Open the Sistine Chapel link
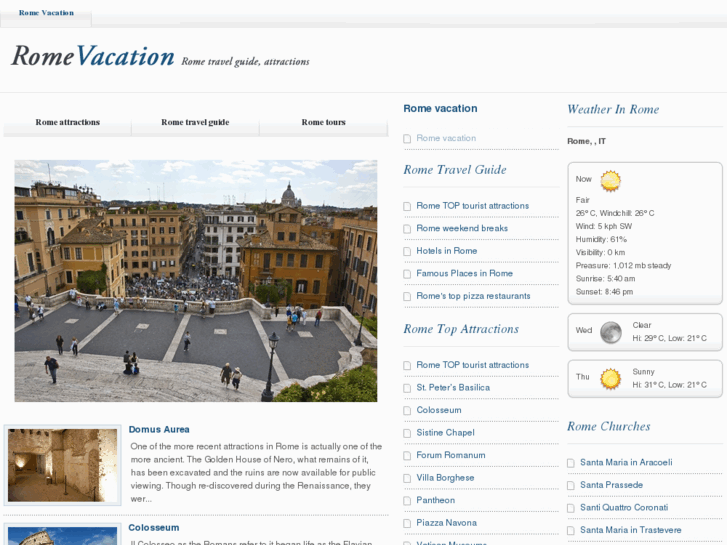This screenshot has width=727, height=545. pyautogui.click(x=445, y=433)
